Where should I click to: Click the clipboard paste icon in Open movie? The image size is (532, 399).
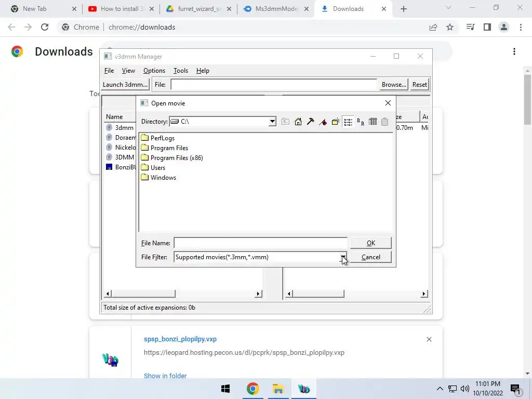tap(385, 122)
